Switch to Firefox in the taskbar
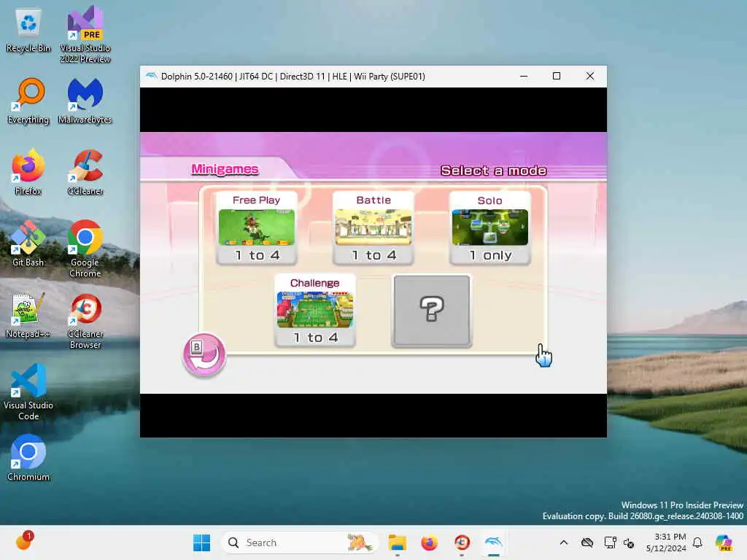The width and height of the screenshot is (747, 560). (429, 542)
